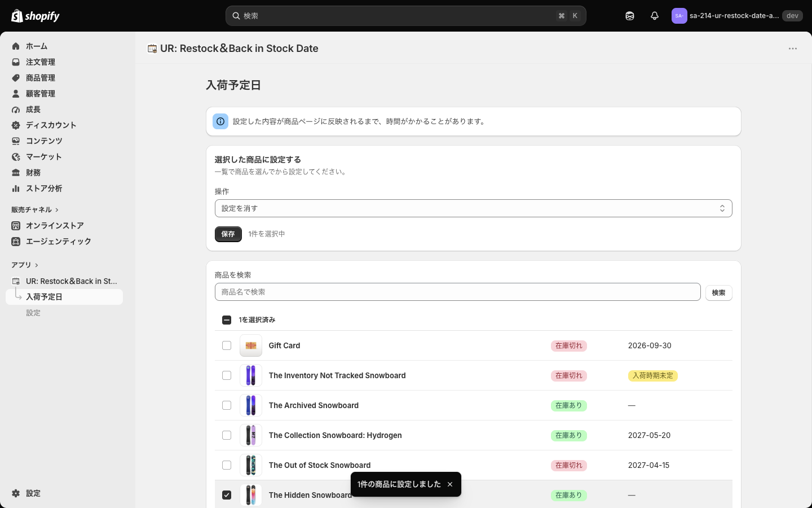
Task: Click the text 1件を選択中
Action: (267, 234)
